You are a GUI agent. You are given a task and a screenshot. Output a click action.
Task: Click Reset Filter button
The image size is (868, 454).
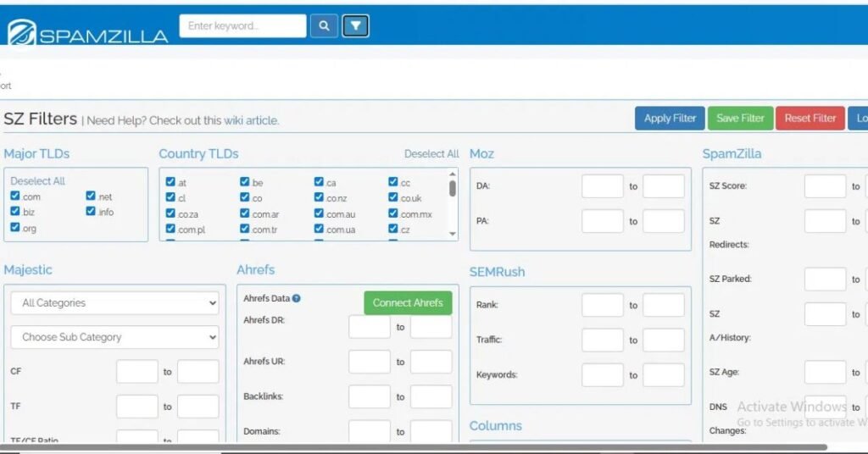[x=810, y=119]
